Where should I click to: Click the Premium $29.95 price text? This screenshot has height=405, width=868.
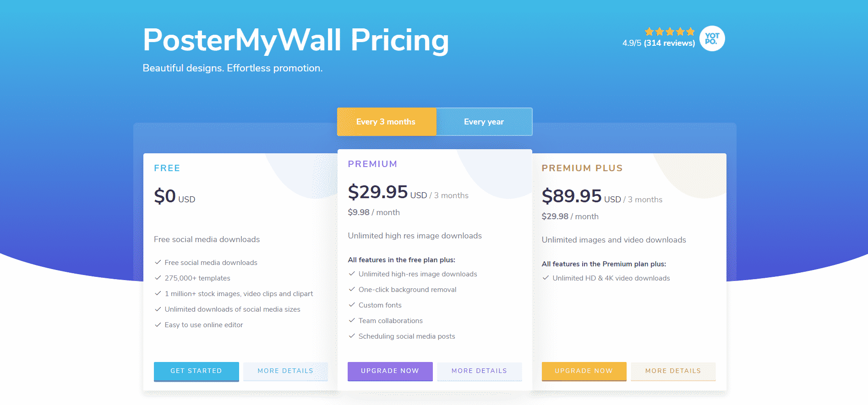[x=378, y=192]
